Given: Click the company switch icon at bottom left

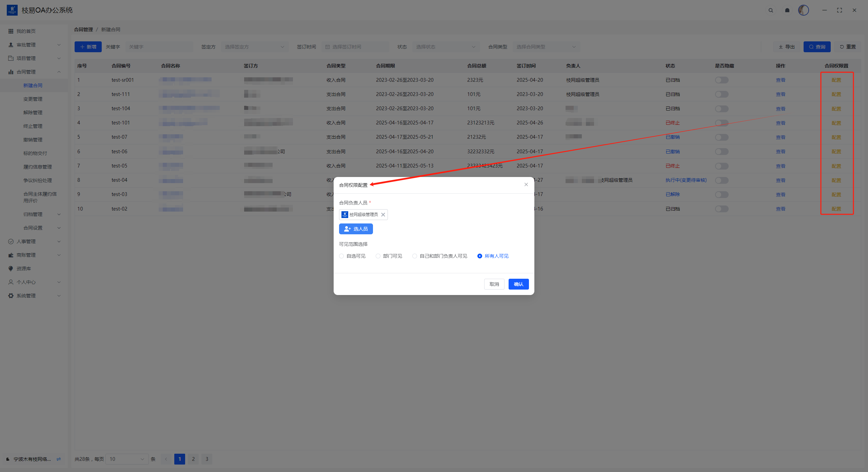Looking at the screenshot, I should point(59,459).
